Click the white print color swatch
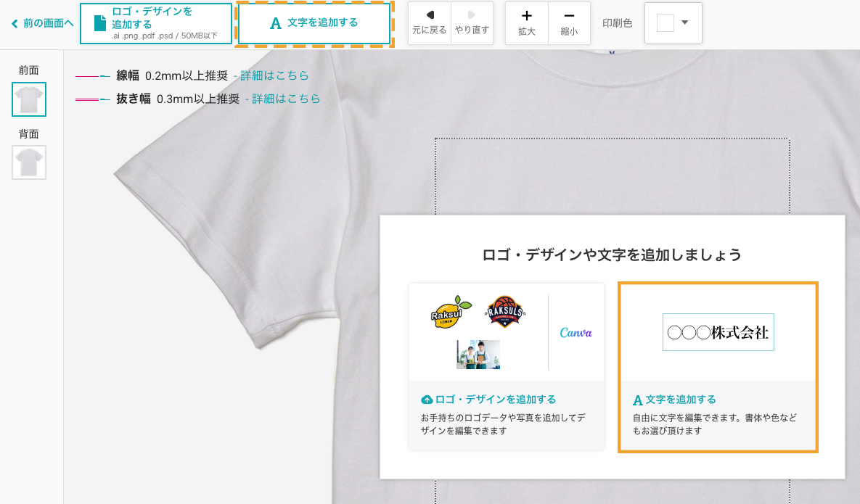Image resolution: width=860 pixels, height=504 pixels. pos(666,23)
